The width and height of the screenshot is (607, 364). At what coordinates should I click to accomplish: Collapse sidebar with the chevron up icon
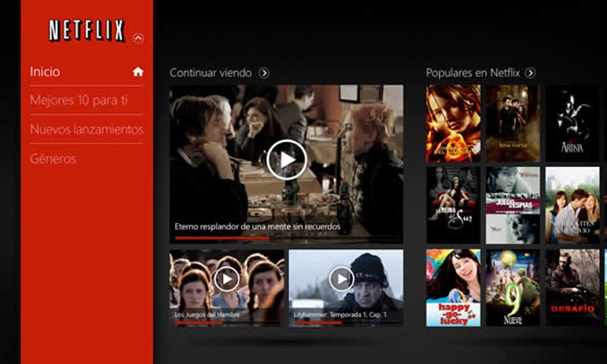point(138,38)
